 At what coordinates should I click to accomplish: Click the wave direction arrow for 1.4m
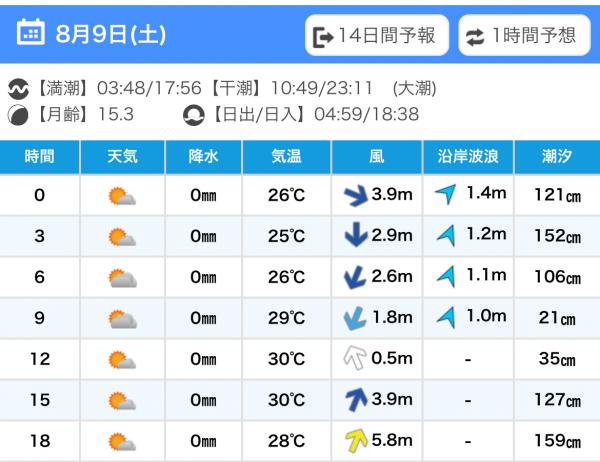[x=446, y=194]
